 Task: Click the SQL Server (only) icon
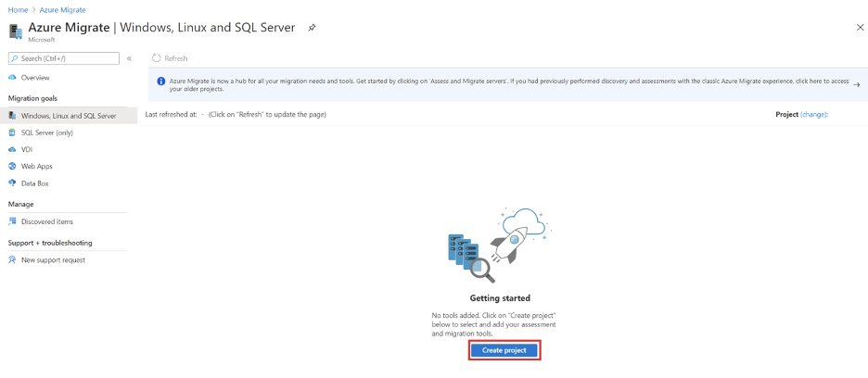click(x=12, y=132)
